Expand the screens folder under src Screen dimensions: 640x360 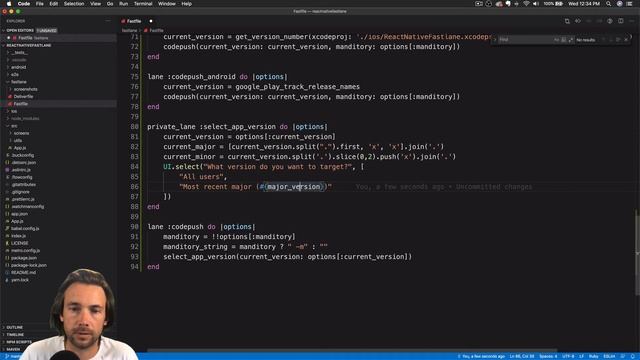coord(21,133)
